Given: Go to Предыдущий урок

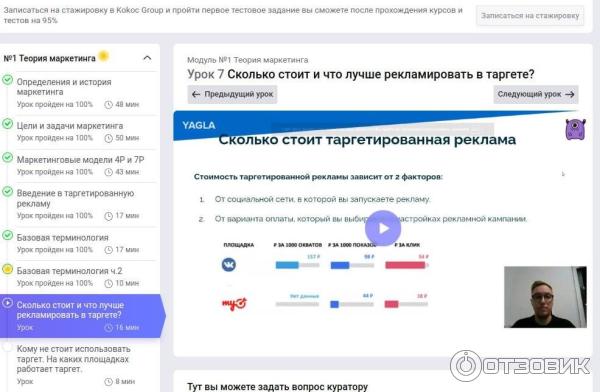Looking at the screenshot, I should click(x=232, y=94).
